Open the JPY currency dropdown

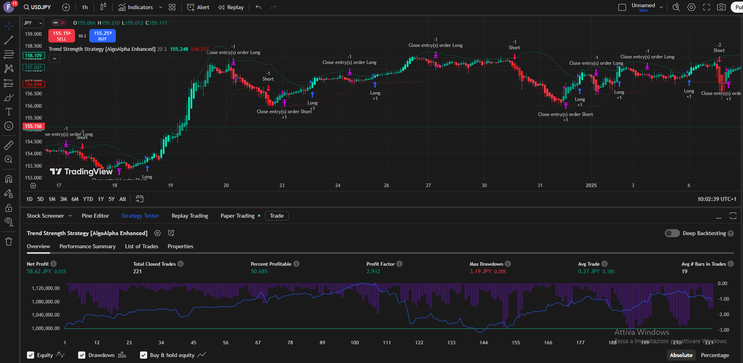click(33, 22)
